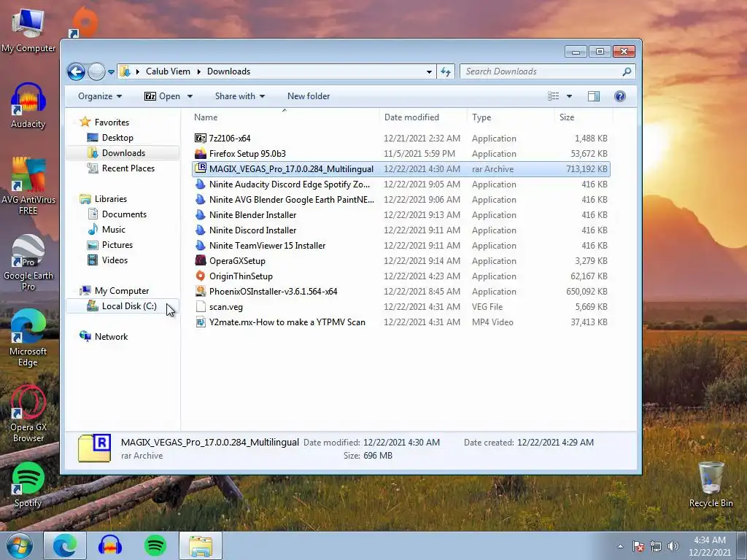Screen dimensions: 747x560
Task: Click the Back navigation arrow
Action: coord(76,72)
